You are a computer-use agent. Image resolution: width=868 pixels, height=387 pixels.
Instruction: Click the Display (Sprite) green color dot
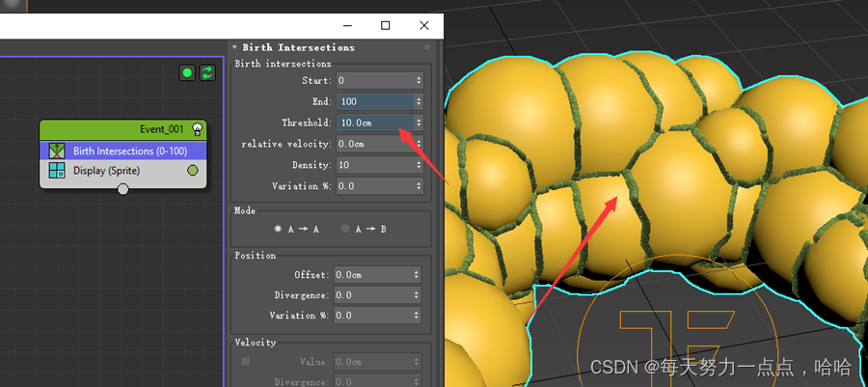(x=193, y=171)
